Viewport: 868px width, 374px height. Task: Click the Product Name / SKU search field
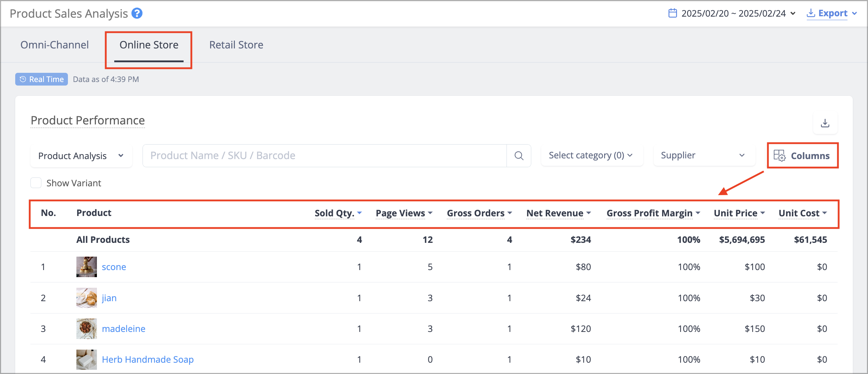tap(325, 156)
